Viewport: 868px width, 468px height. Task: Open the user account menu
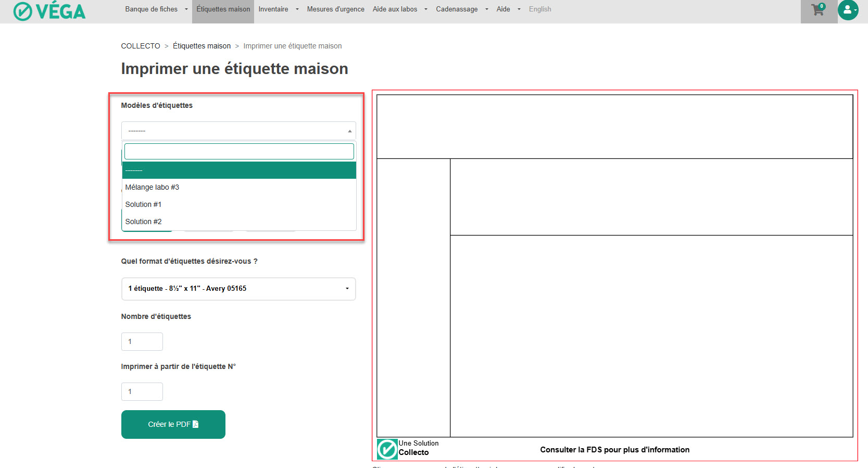click(x=848, y=10)
